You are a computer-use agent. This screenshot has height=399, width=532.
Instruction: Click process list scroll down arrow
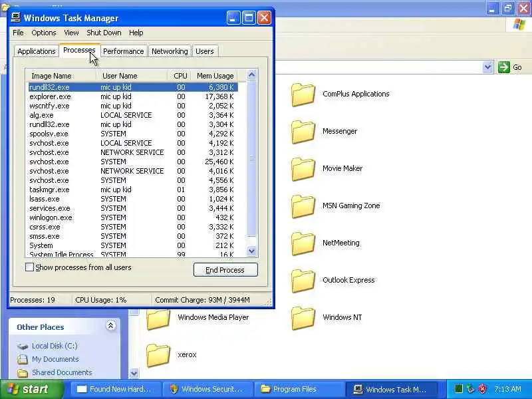point(252,251)
